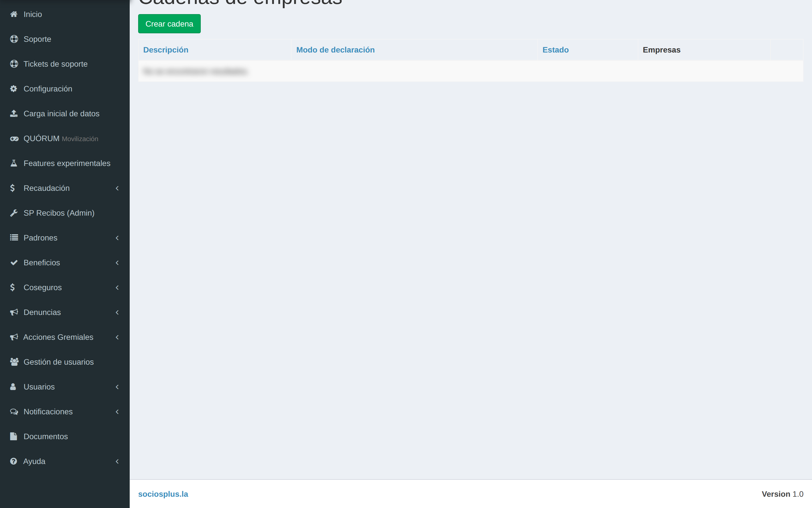
Task: Click the wrench icon for SP Recibos (Admin)
Action: [14, 213]
